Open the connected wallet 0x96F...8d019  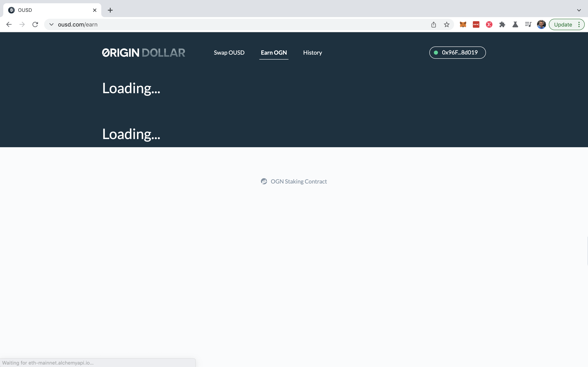click(458, 52)
